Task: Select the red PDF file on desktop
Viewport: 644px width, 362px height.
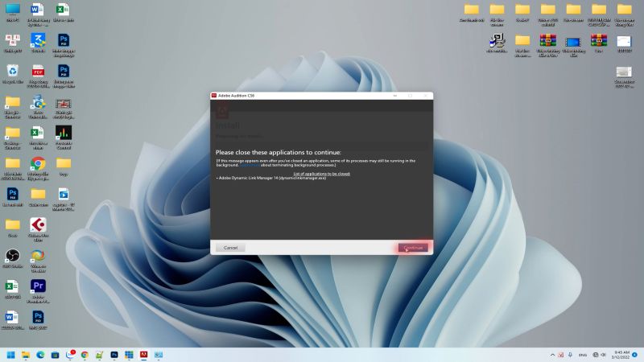Action: pos(38,72)
